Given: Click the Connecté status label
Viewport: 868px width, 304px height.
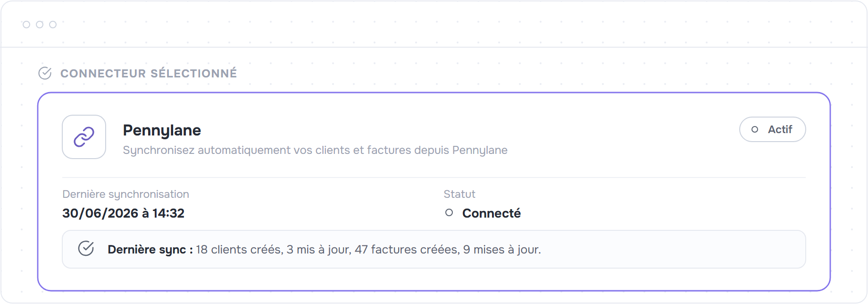Looking at the screenshot, I should [x=492, y=213].
